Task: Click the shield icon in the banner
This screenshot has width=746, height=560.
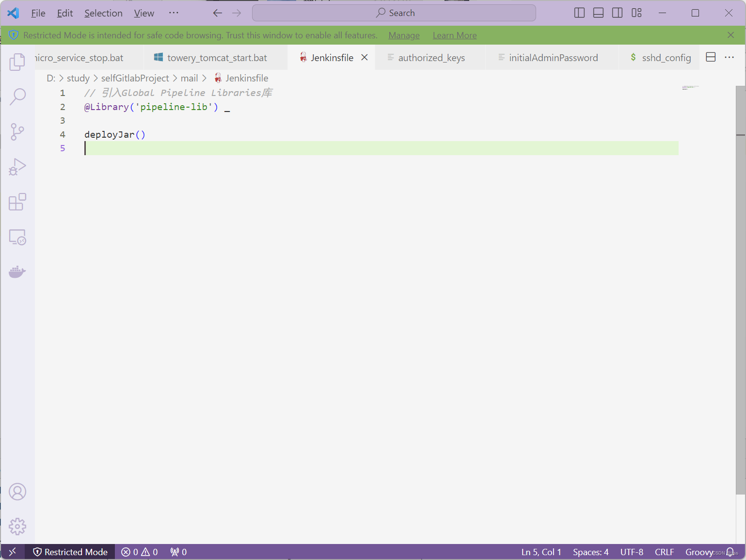Action: [x=14, y=35]
